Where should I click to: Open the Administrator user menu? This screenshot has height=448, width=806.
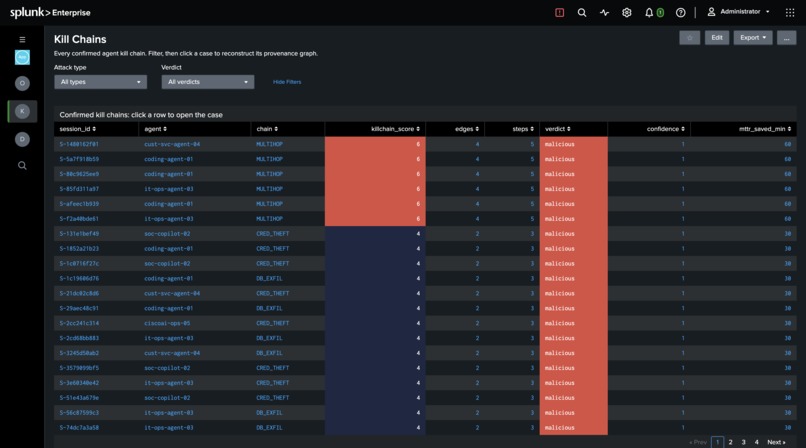739,12
